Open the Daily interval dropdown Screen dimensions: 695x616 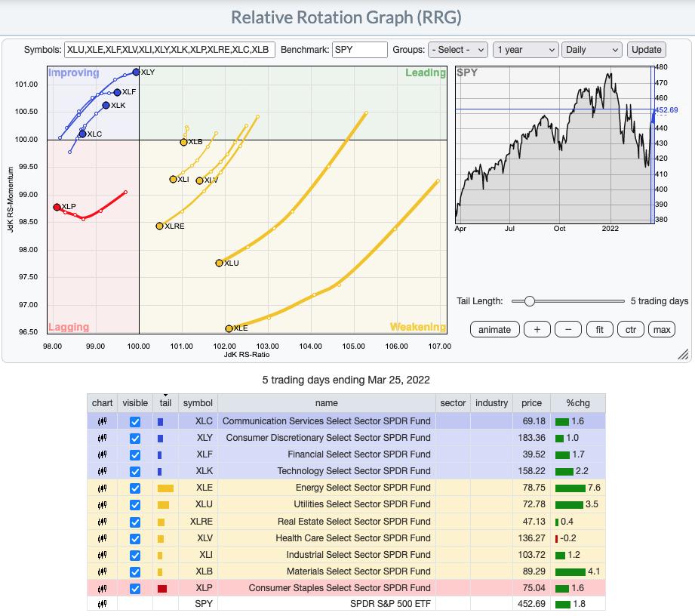point(592,50)
